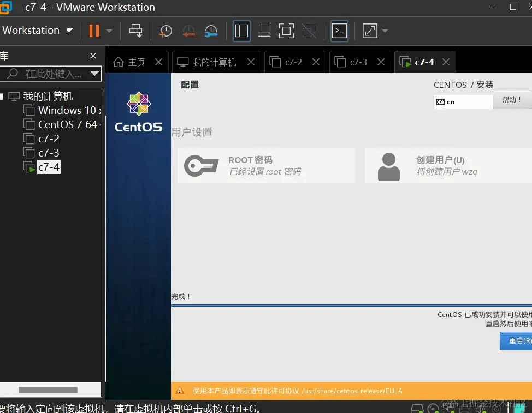Screen dimensions: 532x413
Task: Revert VM to previous snapshot
Action: pos(188,31)
